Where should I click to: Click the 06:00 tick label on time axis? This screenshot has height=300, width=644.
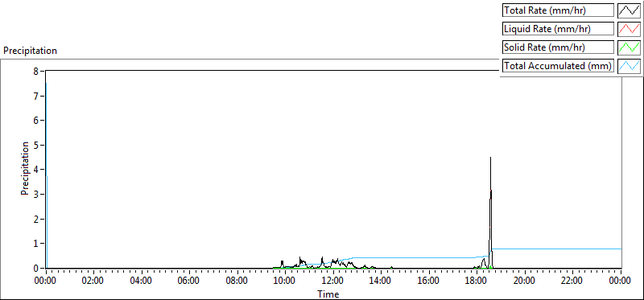(190, 282)
